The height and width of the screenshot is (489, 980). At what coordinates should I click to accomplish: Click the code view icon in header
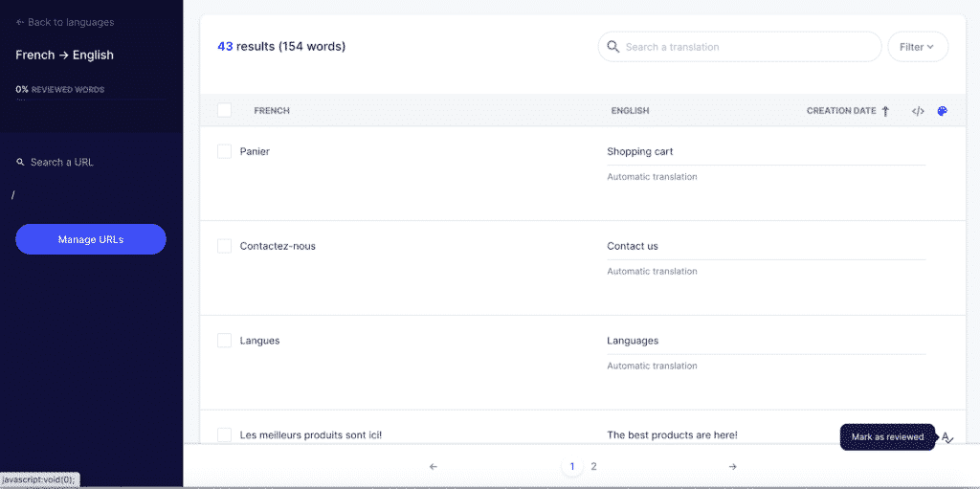(x=917, y=111)
